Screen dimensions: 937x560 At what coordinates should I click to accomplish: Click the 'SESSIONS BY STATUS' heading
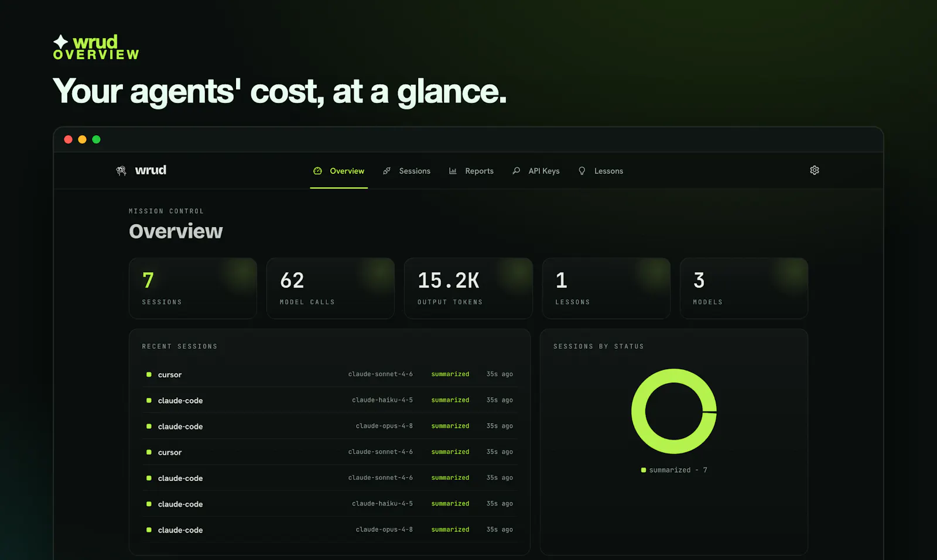599,346
